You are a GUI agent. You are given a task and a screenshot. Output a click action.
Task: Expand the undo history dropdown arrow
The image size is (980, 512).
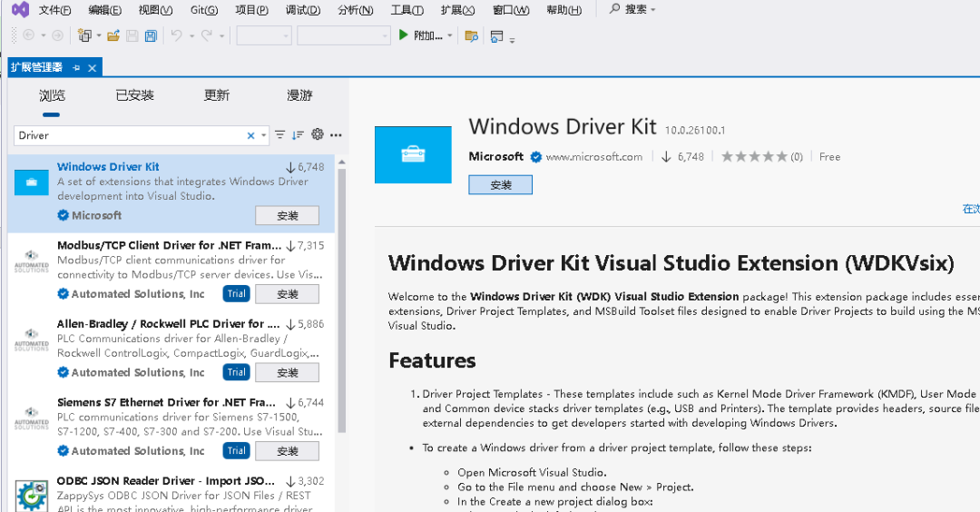[x=191, y=36]
